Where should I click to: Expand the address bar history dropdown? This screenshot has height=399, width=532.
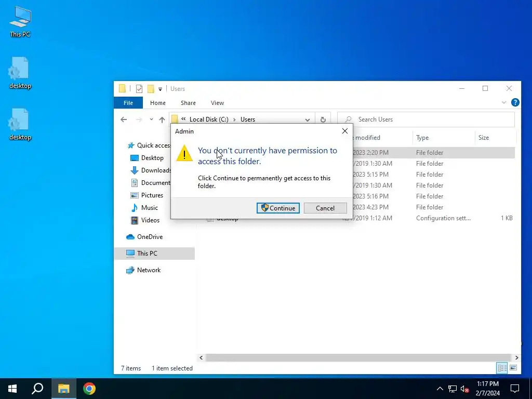[308, 119]
